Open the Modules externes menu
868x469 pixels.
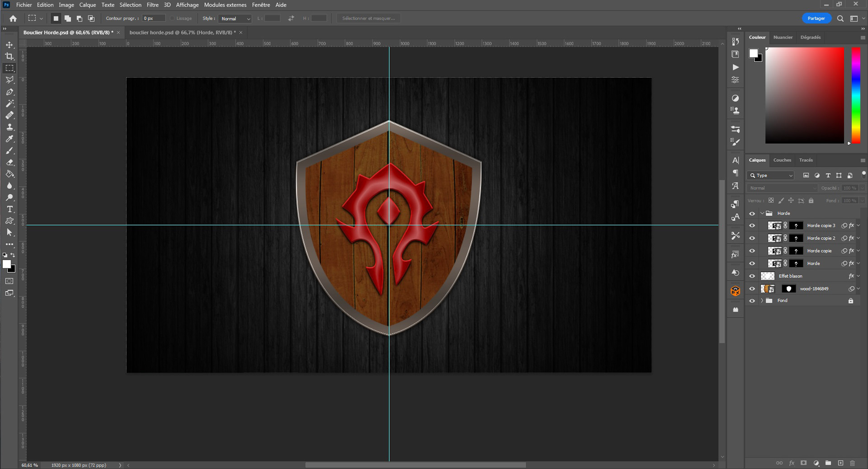[x=225, y=5]
